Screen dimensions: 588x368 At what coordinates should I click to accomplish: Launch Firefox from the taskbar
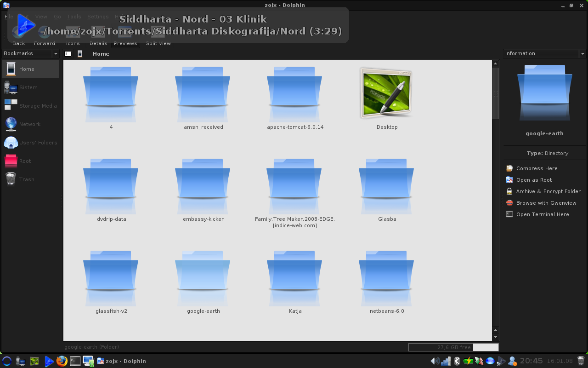62,361
